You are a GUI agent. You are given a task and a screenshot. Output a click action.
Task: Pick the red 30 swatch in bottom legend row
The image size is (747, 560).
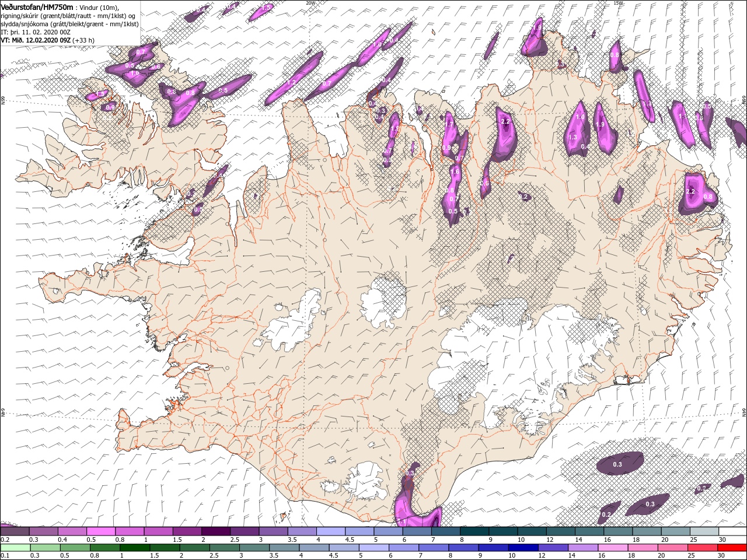click(732, 548)
